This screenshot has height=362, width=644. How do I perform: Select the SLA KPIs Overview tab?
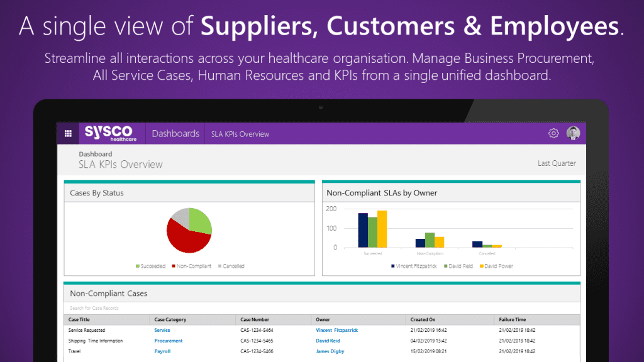click(241, 133)
